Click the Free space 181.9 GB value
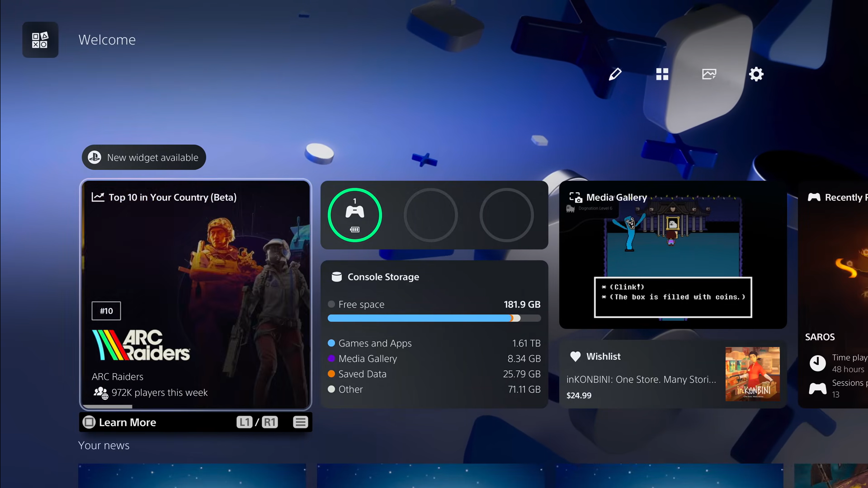The image size is (868, 488). [x=522, y=305]
